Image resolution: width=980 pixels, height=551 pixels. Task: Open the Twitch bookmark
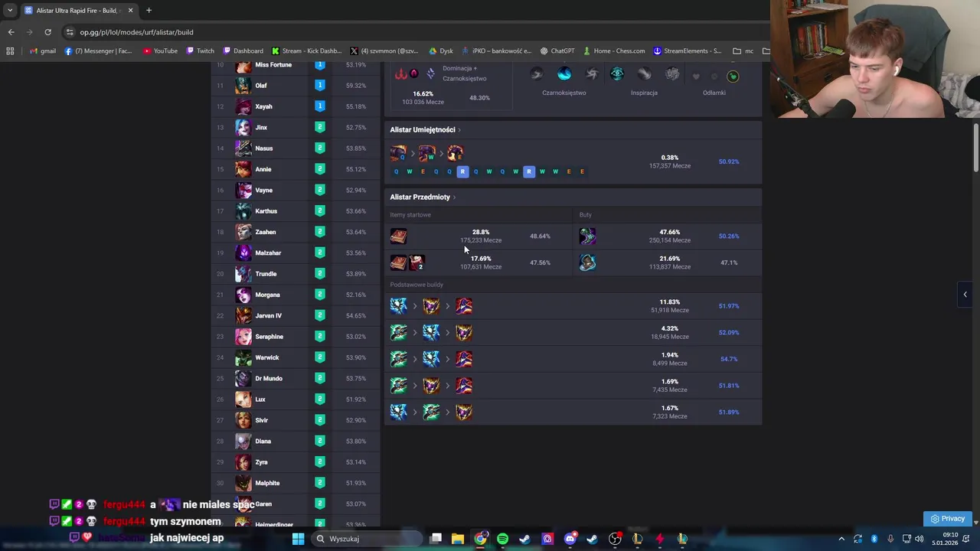point(201,51)
